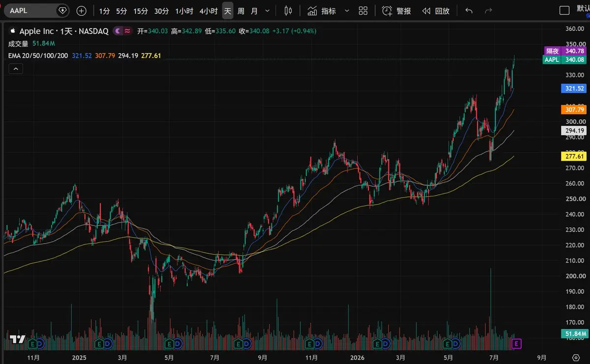The height and width of the screenshot is (364, 590).
Task: Add a symbol to compare with plus icon
Action: (82, 11)
